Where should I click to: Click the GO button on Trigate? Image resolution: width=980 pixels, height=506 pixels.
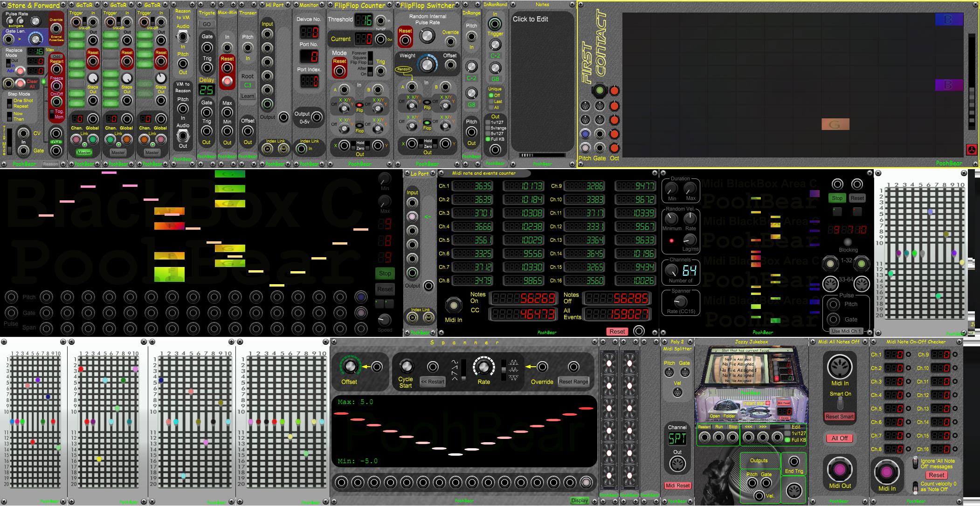coord(207,24)
